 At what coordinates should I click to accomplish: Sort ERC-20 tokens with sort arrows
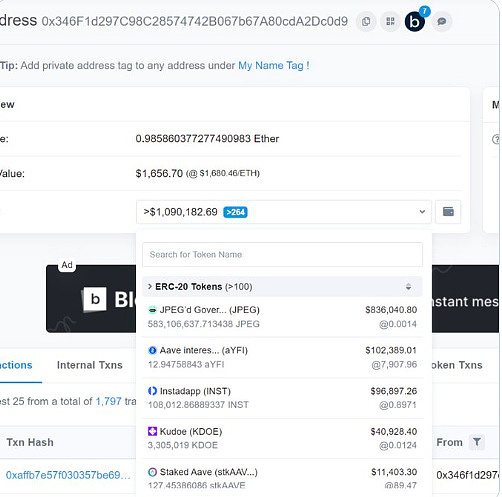[x=408, y=287]
